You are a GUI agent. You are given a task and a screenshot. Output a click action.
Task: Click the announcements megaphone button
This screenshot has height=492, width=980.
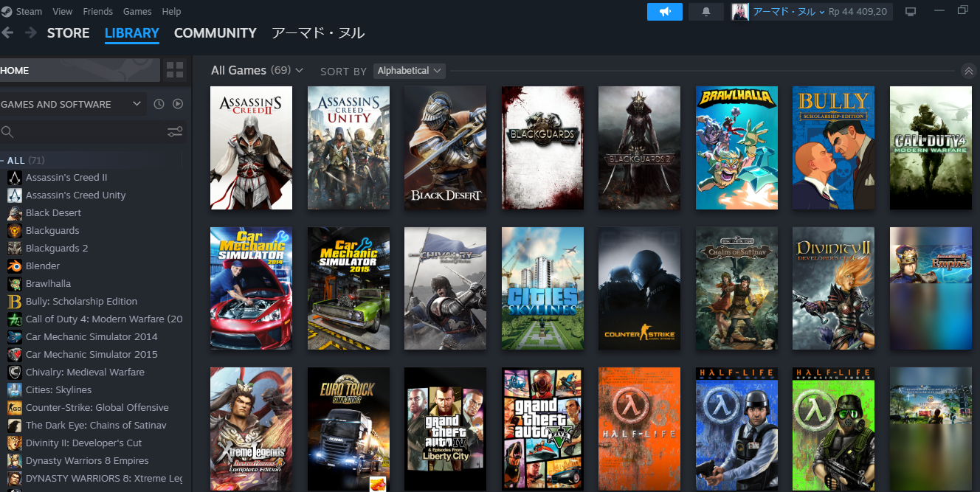click(665, 12)
